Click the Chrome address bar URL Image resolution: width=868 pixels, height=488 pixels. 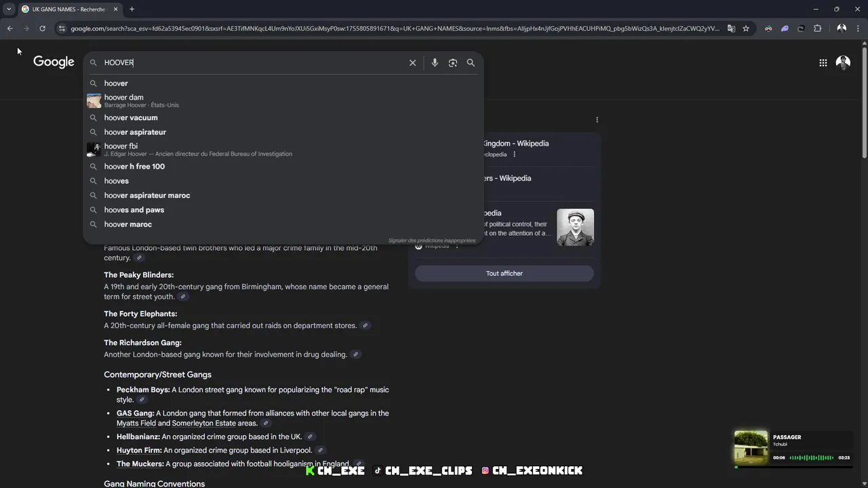395,28
